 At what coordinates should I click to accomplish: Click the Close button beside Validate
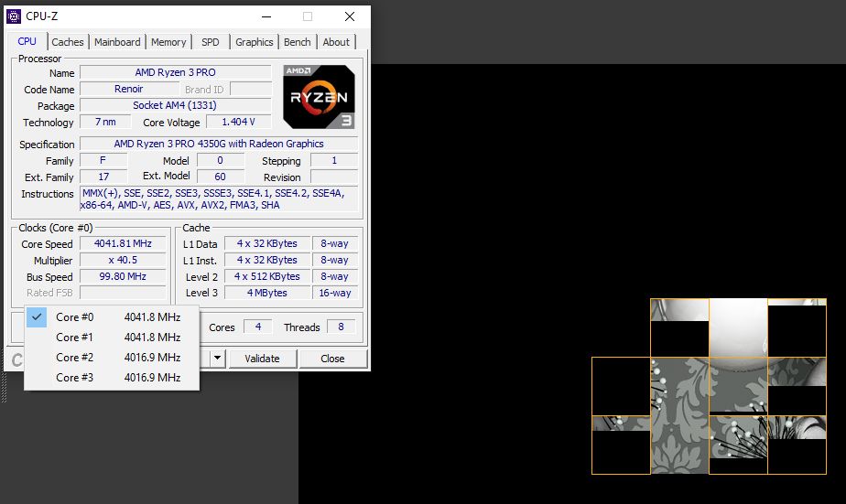pyautogui.click(x=332, y=359)
